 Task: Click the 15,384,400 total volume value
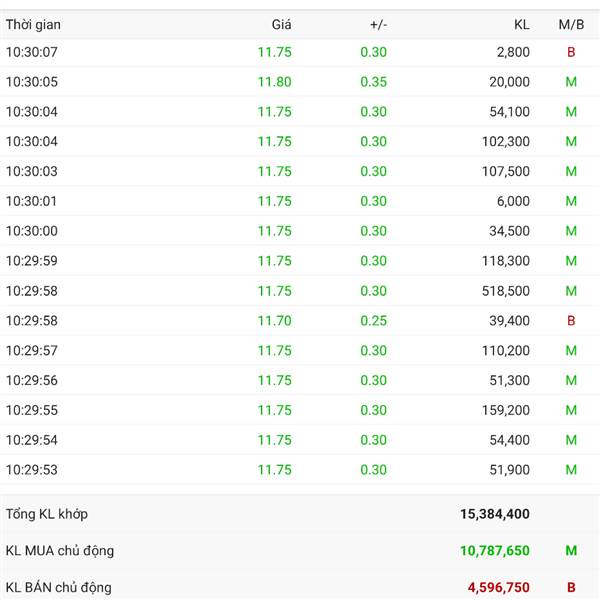click(495, 514)
